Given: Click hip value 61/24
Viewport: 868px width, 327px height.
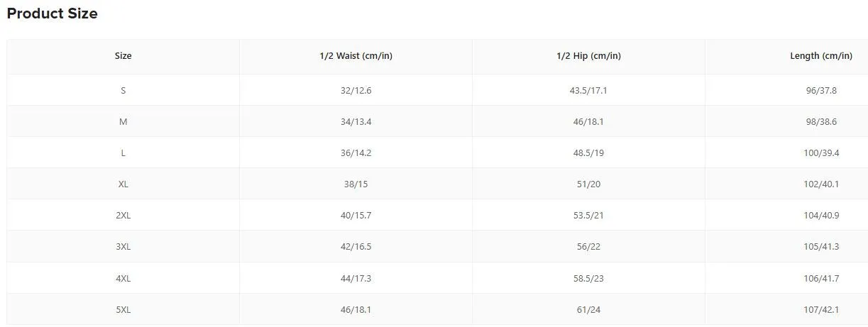Looking at the screenshot, I should (x=588, y=310).
